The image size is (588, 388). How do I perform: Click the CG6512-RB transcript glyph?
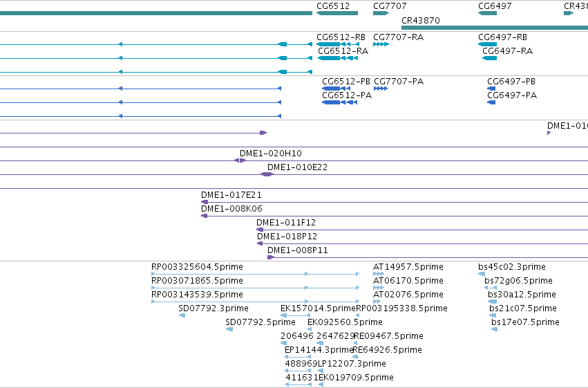pyautogui.click(x=338, y=44)
